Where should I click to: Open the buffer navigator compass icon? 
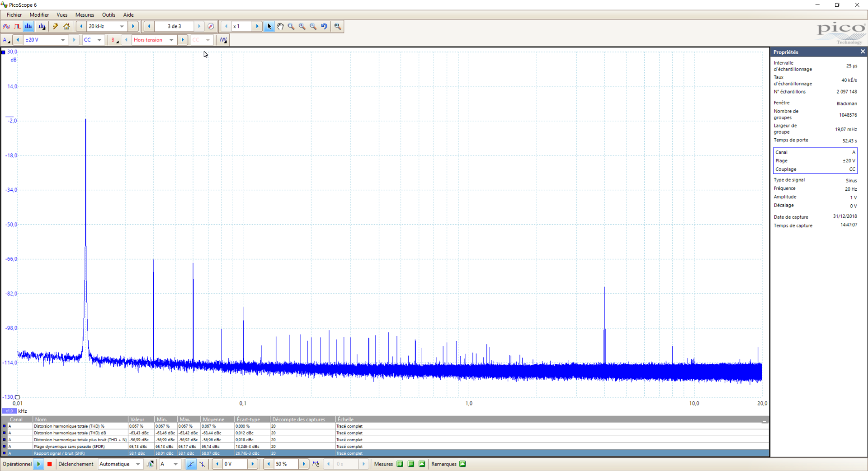tap(211, 26)
